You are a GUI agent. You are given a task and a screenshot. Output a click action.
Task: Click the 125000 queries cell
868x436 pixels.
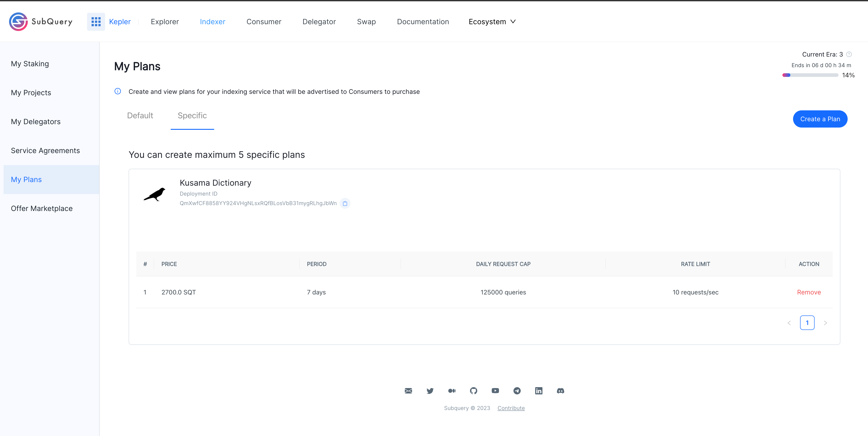(503, 292)
